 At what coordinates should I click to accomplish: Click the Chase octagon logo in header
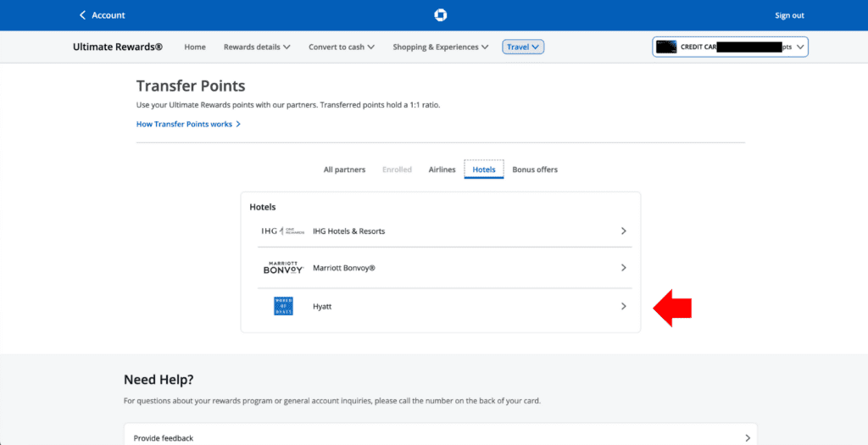click(x=440, y=15)
